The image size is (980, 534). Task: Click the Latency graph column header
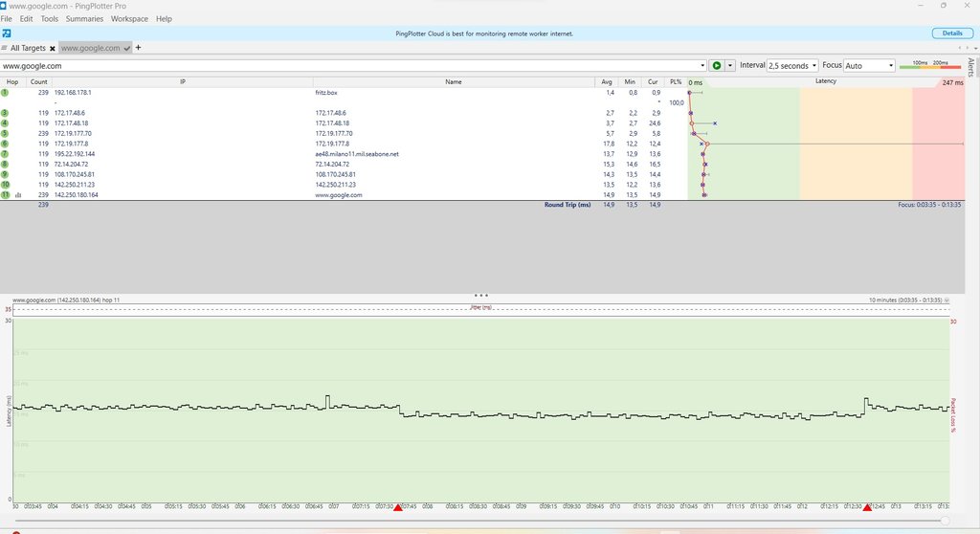tap(826, 81)
